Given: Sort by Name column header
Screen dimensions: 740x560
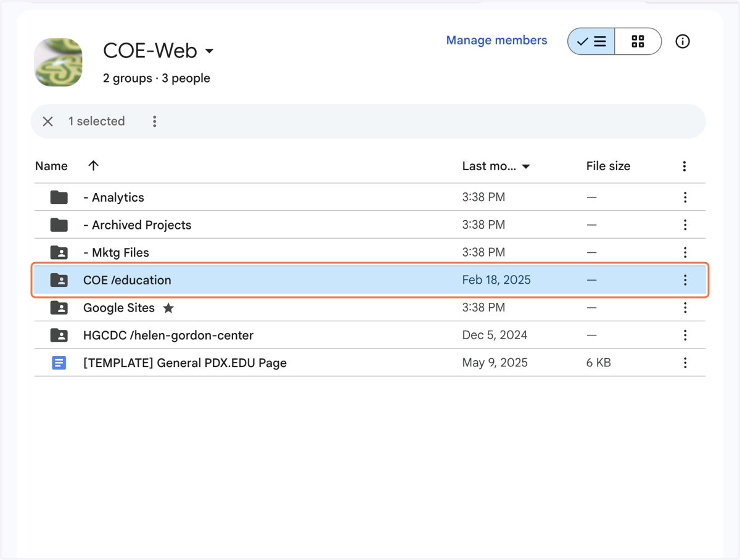Looking at the screenshot, I should (51, 166).
